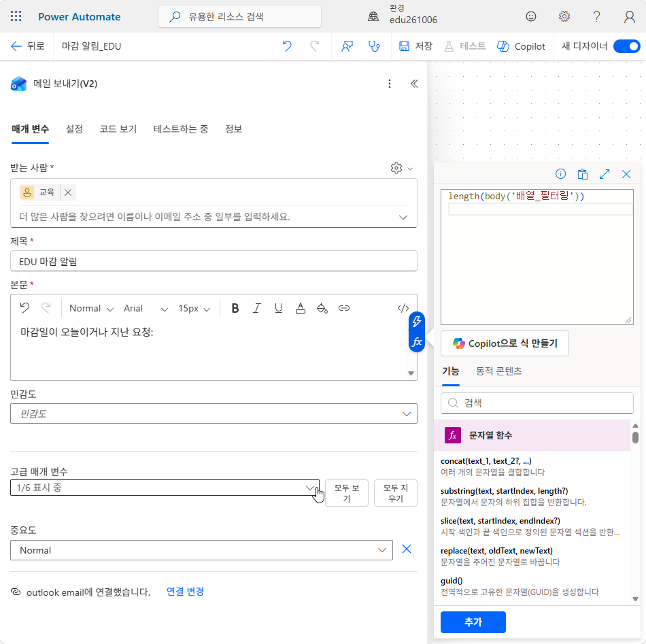Click the 제목 input with EDU 마감 알림
The image size is (646, 644).
214,261
